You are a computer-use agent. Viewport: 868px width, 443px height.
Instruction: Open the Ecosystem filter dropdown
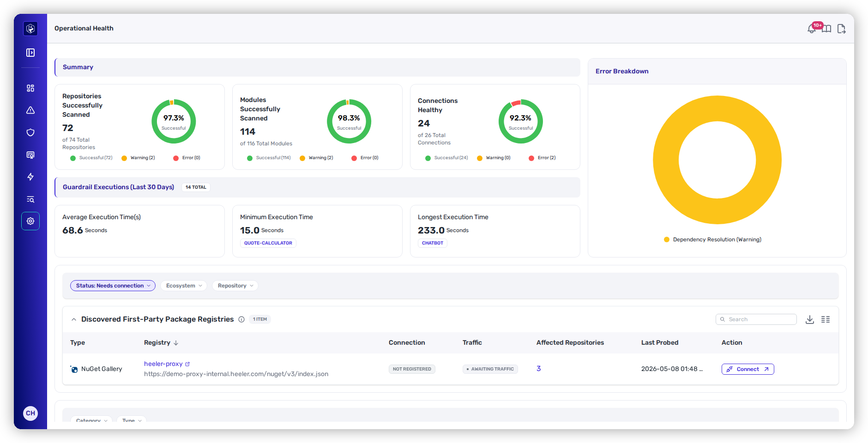[x=184, y=286]
